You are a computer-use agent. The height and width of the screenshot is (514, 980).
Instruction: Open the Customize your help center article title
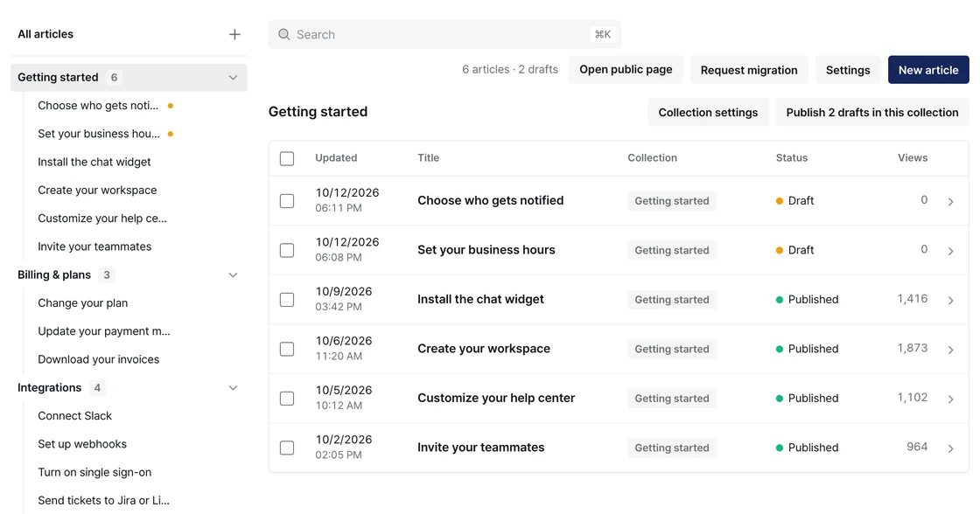click(496, 398)
